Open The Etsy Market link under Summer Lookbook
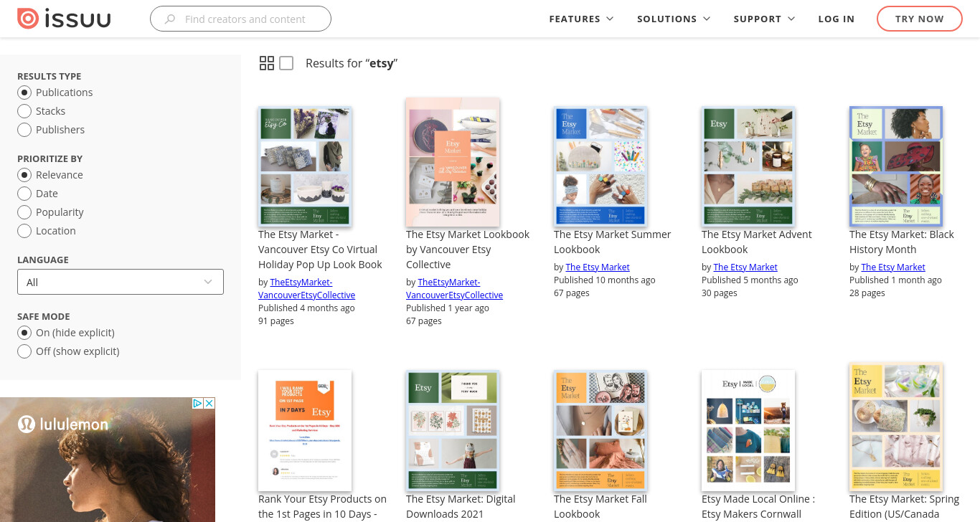 [x=598, y=267]
